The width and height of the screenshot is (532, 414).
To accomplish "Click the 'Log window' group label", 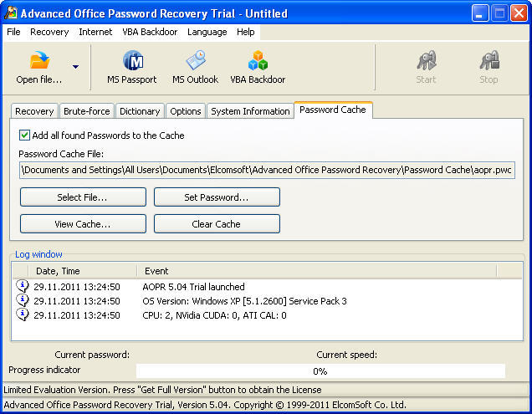I will pos(38,254).
